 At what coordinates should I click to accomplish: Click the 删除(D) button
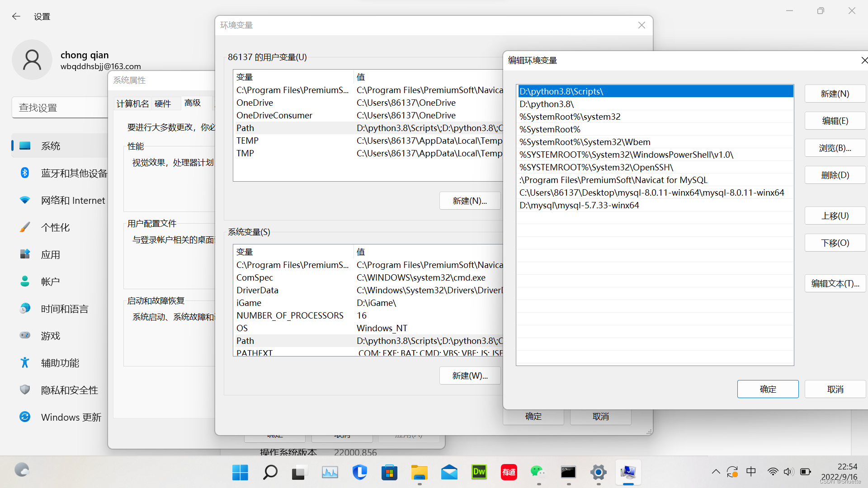coord(835,175)
